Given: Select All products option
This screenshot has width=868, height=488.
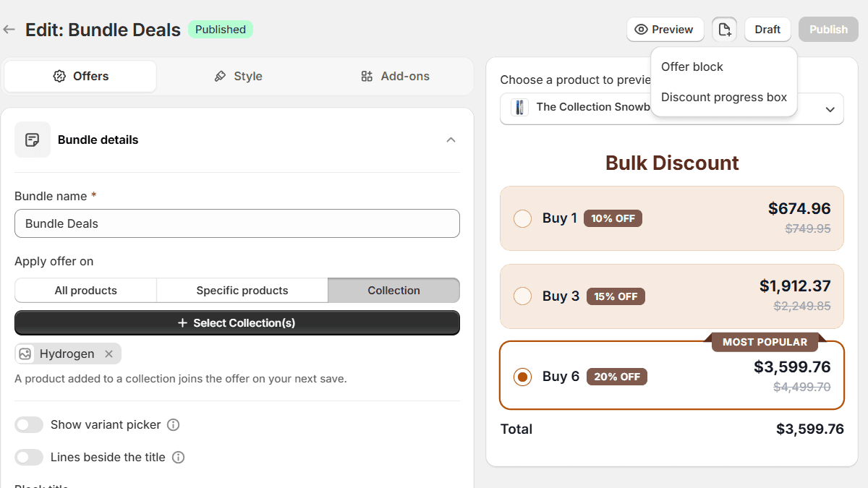Looking at the screenshot, I should [x=85, y=291].
